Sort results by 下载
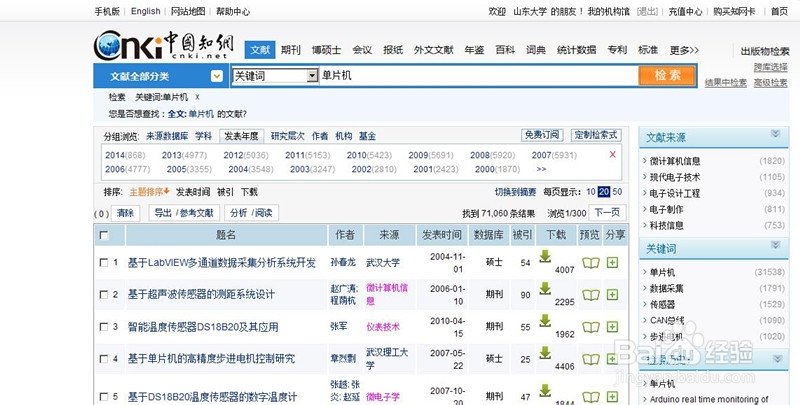 pyautogui.click(x=249, y=192)
